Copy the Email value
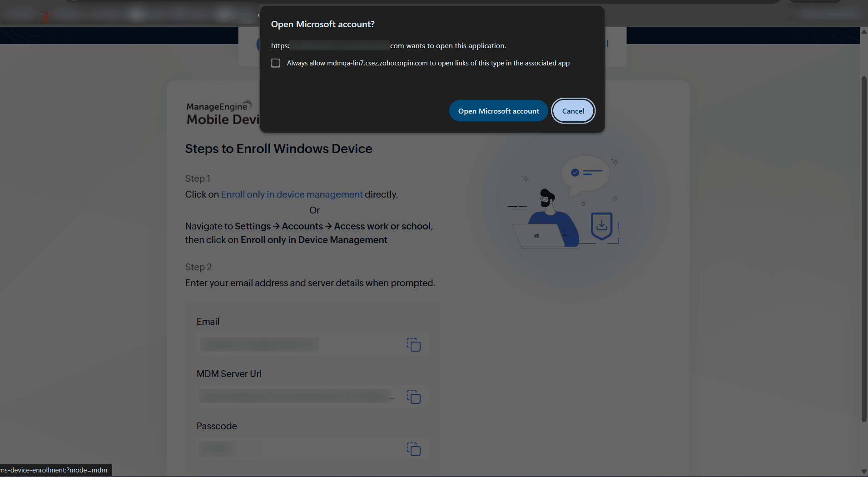The width and height of the screenshot is (868, 477). [413, 345]
